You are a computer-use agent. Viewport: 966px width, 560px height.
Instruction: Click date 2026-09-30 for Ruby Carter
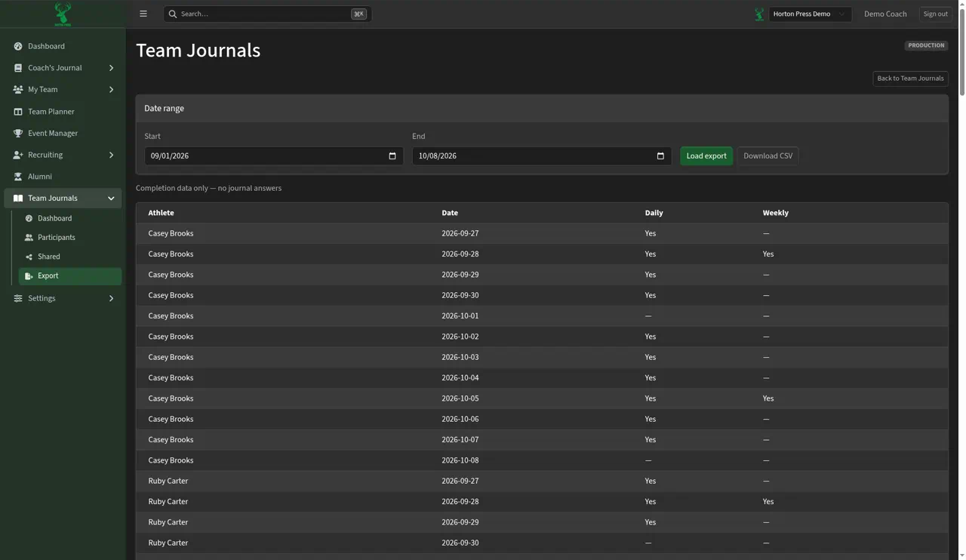[x=460, y=543]
